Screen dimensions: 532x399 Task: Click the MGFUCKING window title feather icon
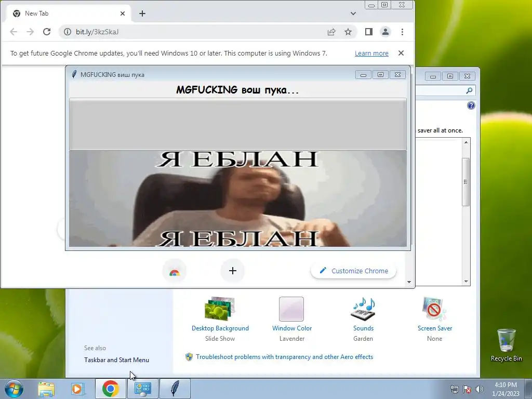(x=74, y=74)
